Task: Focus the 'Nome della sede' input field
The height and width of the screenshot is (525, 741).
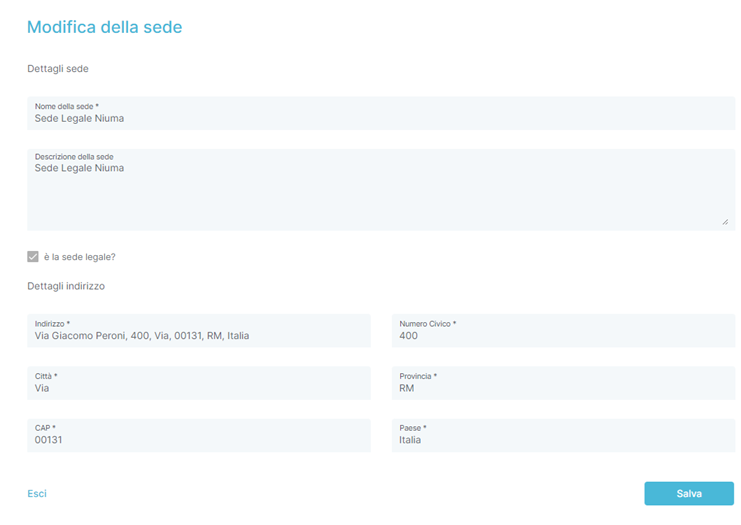Action: coord(381,113)
